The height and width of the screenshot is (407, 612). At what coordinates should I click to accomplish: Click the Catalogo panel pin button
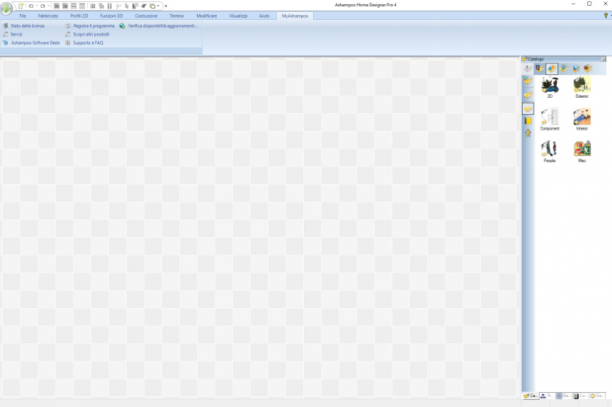point(603,59)
